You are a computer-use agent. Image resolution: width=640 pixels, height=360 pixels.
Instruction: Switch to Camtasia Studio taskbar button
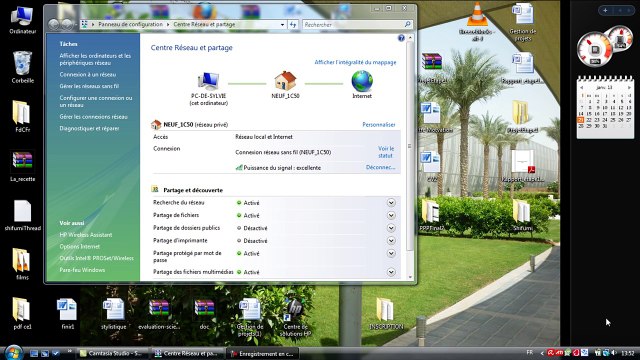(113, 353)
